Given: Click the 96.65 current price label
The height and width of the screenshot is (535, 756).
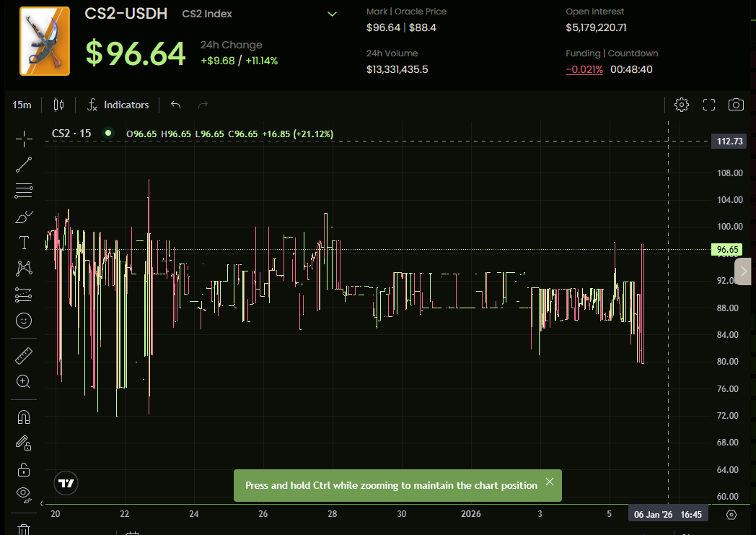Looking at the screenshot, I should [727, 249].
